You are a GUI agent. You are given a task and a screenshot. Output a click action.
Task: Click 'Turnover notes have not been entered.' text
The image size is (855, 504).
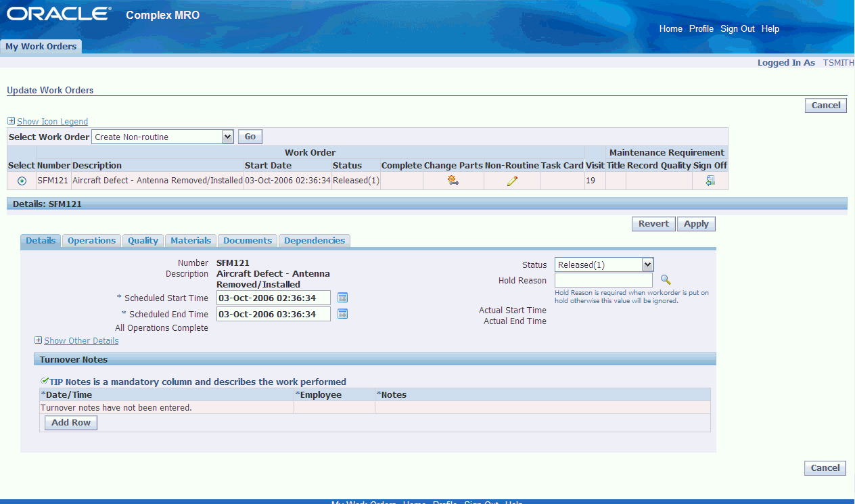point(116,407)
